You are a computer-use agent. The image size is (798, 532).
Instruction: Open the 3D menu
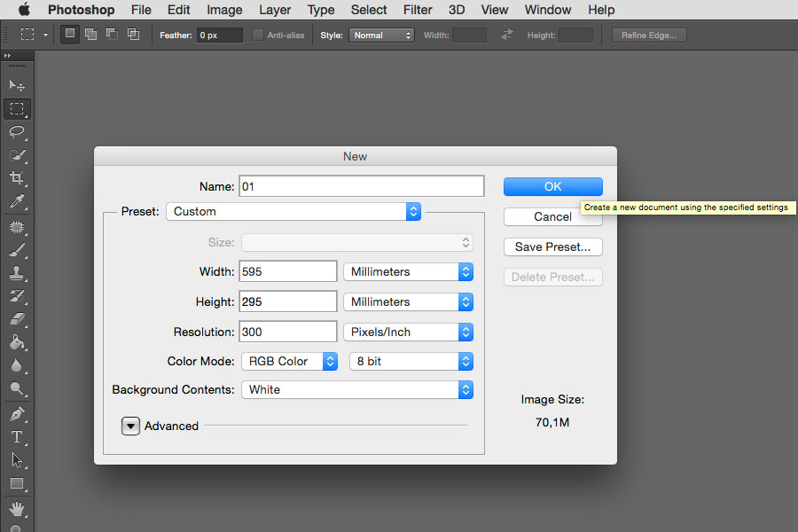pos(457,10)
